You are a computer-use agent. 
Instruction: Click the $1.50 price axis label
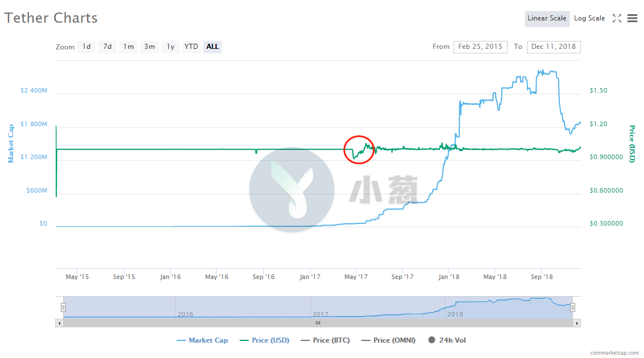pyautogui.click(x=599, y=90)
